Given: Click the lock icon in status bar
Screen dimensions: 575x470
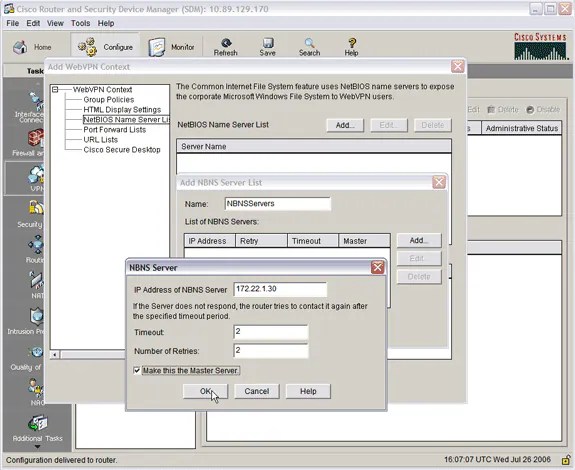Looking at the screenshot, I should [x=566, y=459].
